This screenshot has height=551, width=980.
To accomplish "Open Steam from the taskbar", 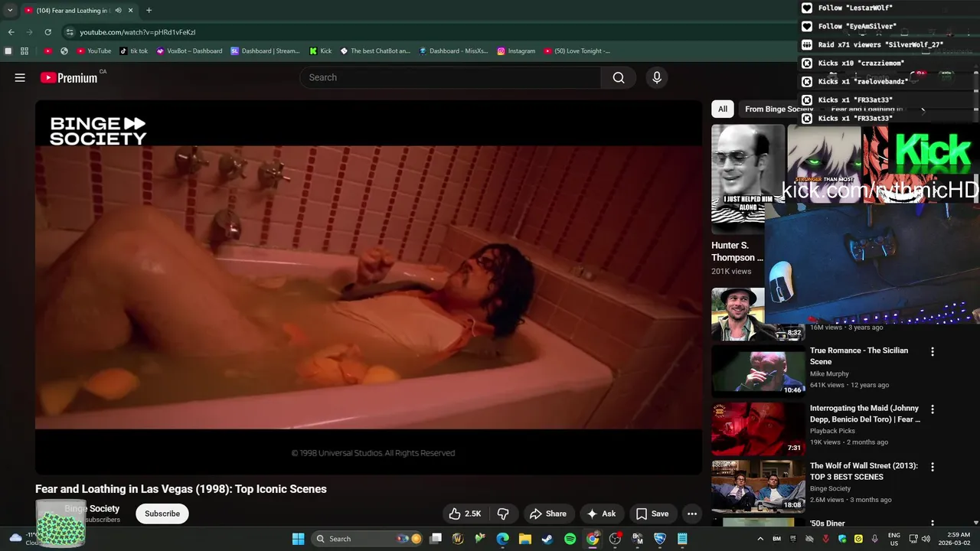I will [x=547, y=539].
